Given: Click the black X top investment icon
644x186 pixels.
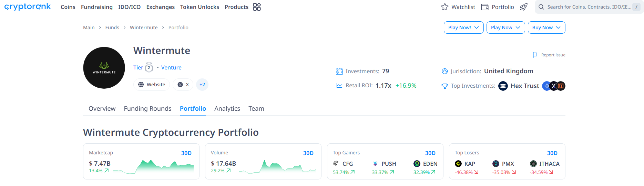Looking at the screenshot, I should pyautogui.click(x=553, y=86).
